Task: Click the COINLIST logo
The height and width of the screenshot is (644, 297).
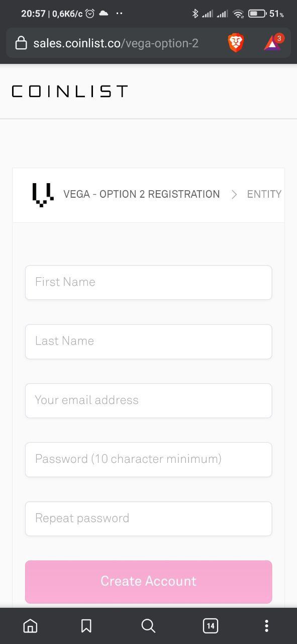Action: [x=70, y=91]
